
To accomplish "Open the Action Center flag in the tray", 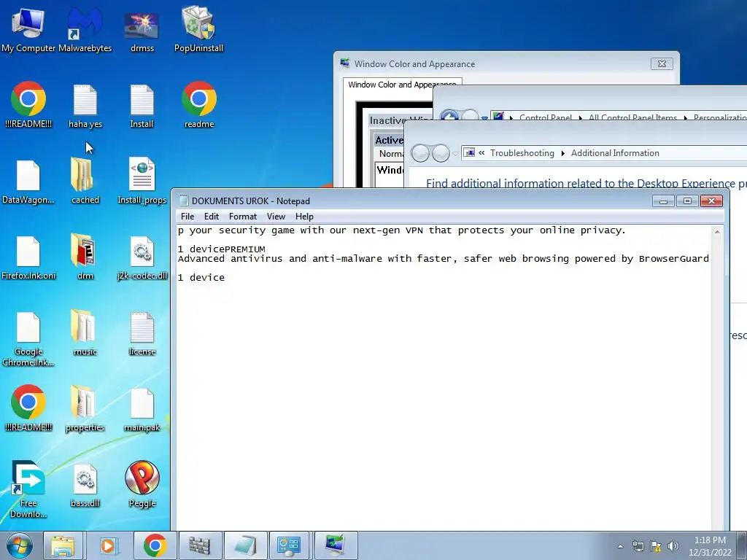I will coord(656,546).
